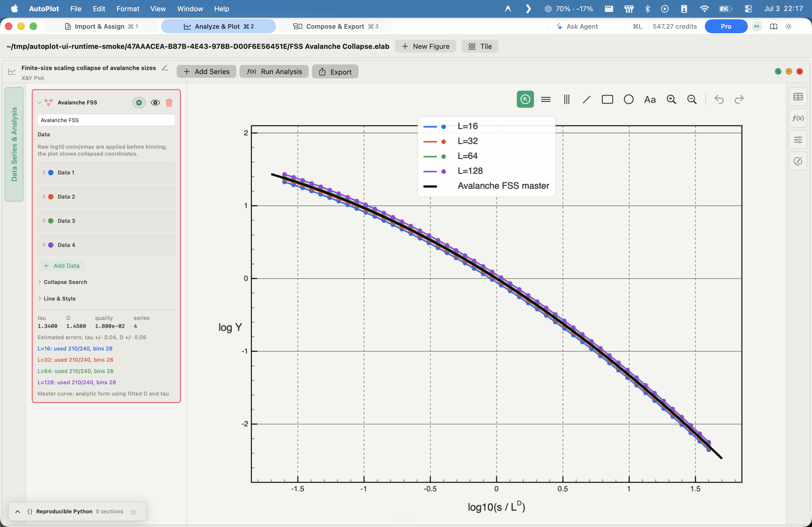Click the red Data 2 color swatch
Screen dimensions: 812x527
51,197
